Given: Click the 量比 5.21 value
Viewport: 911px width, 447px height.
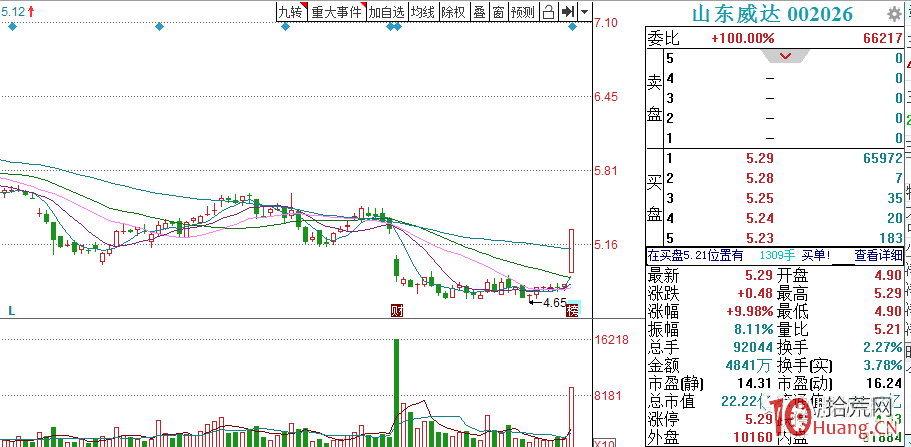Looking at the screenshot, I should tap(887, 330).
